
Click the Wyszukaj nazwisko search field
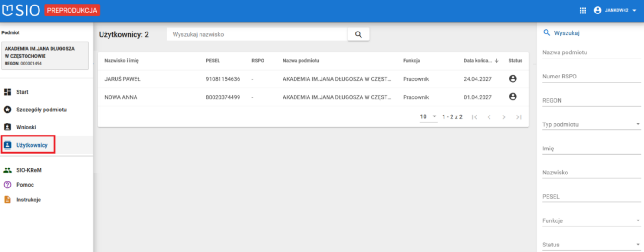258,34
